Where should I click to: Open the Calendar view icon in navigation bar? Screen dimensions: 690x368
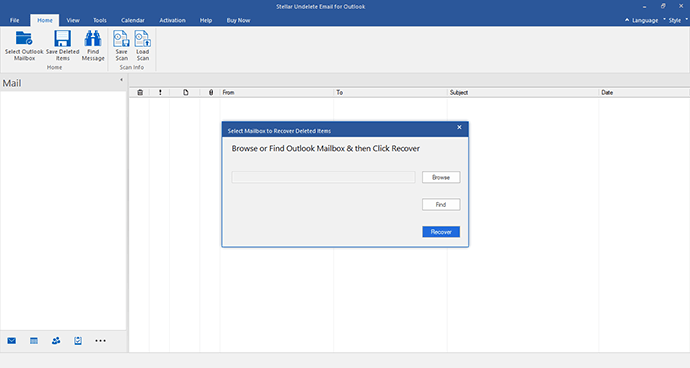click(34, 341)
